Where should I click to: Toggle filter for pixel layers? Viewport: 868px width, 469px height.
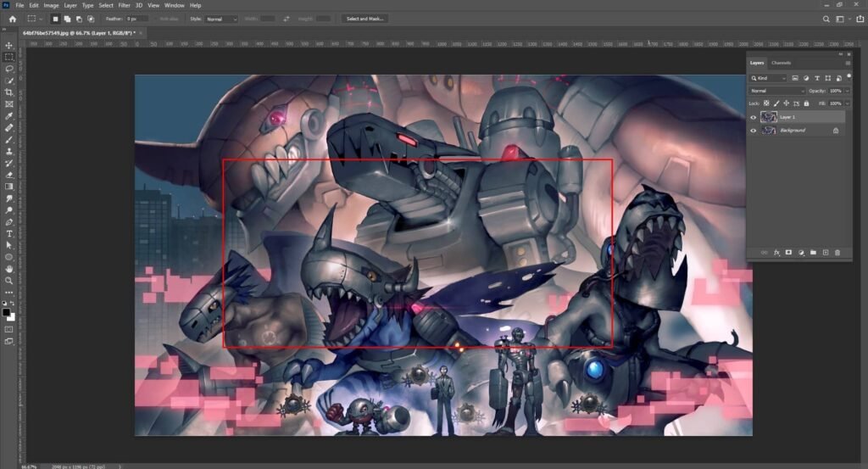[795, 78]
